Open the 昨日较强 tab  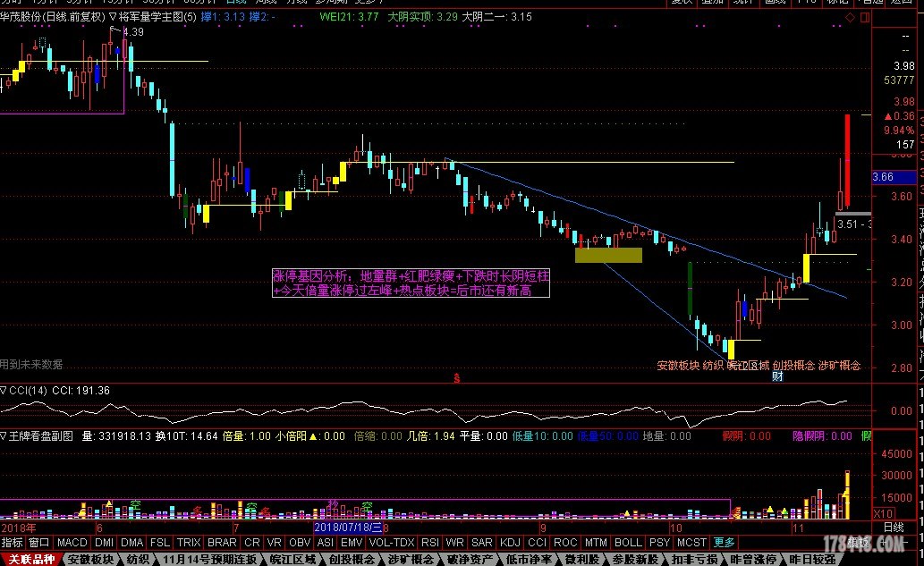[812, 559]
